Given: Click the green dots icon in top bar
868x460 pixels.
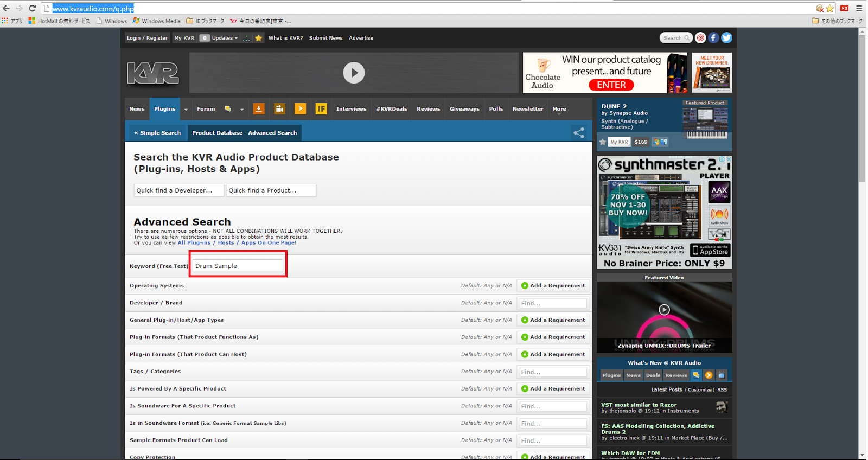Looking at the screenshot, I should click(x=246, y=38).
